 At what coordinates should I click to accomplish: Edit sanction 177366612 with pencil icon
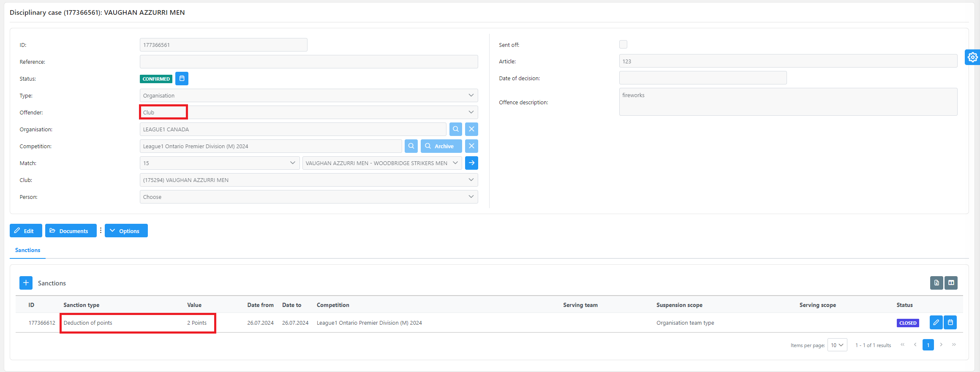(936, 323)
